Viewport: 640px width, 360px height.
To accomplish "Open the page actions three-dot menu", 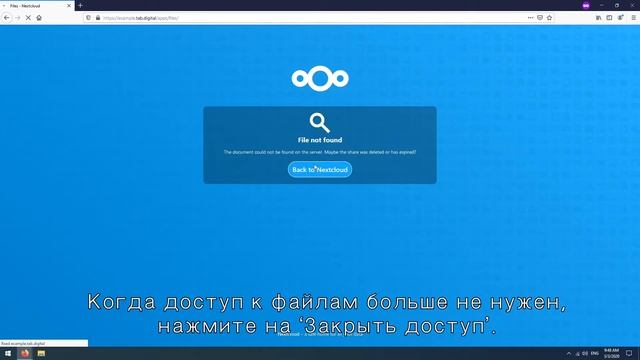I will click(x=530, y=18).
